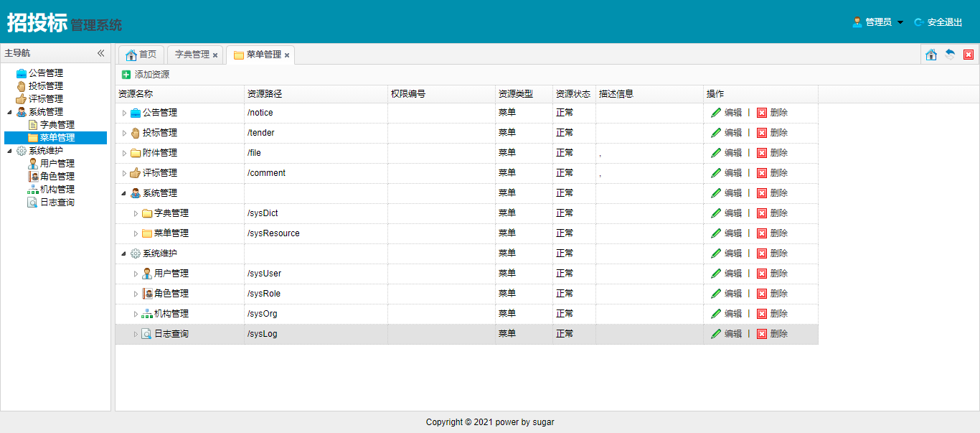Click red delete icon for 公告管理 row
Viewport: 980px width, 433px height.
(x=762, y=113)
